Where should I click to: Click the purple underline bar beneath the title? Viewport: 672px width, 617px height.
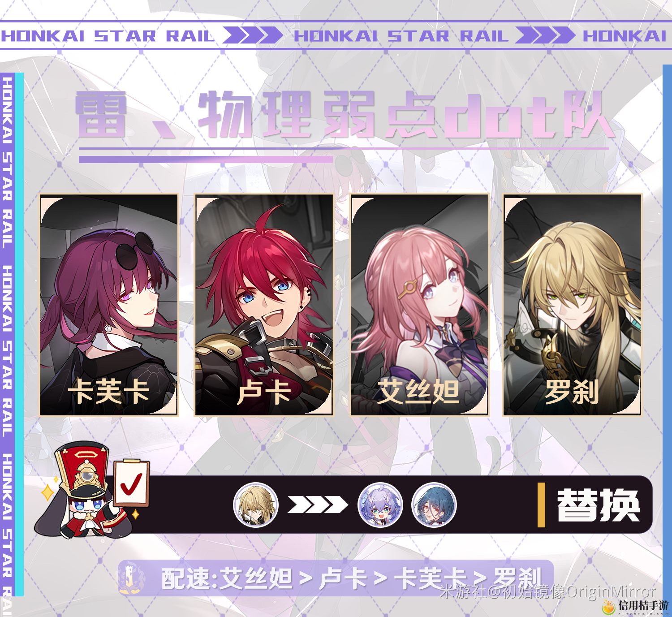coord(206,159)
